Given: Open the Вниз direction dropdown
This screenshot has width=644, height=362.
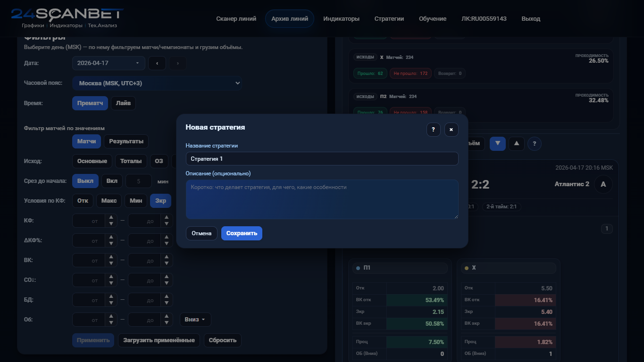Looking at the screenshot, I should (x=195, y=320).
